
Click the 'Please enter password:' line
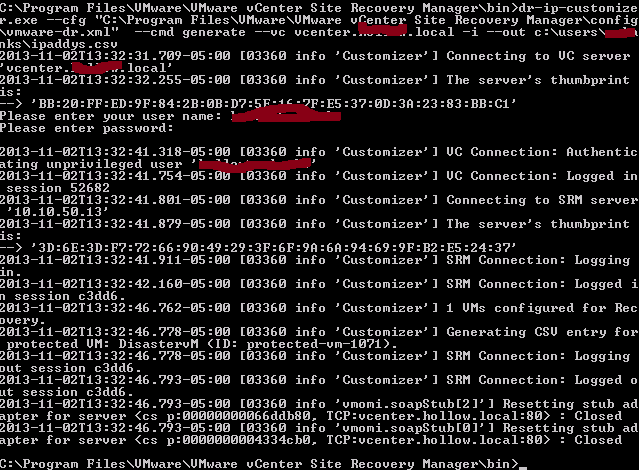[86, 128]
